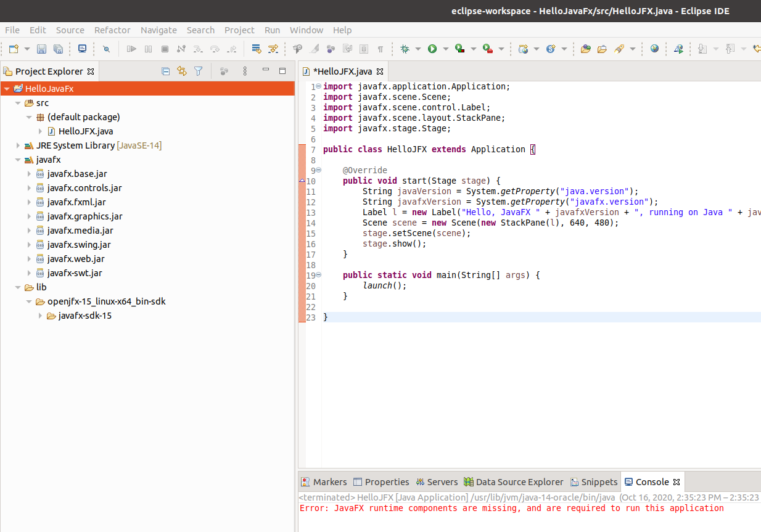Click the External Tools run icon
761x532 pixels.
pyautogui.click(x=487, y=49)
